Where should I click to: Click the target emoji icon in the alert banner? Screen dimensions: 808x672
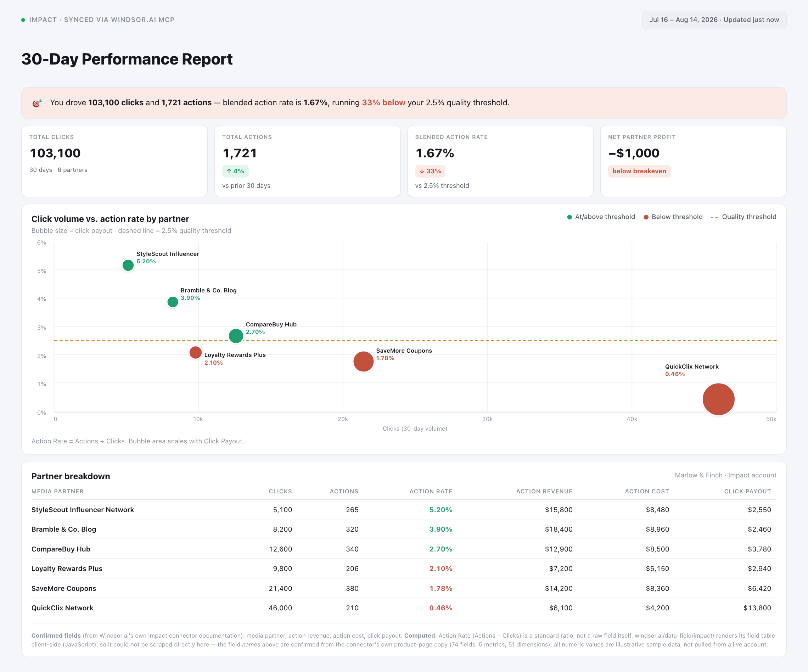pos(37,103)
